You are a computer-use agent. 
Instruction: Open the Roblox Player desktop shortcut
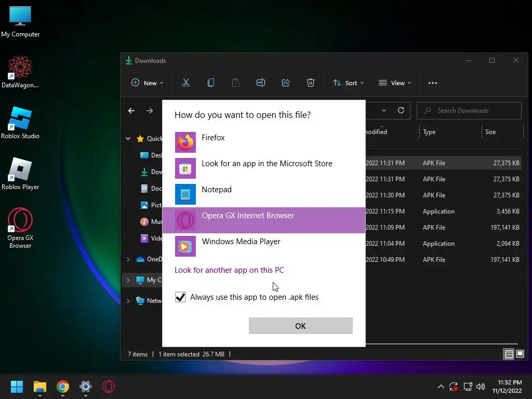[x=20, y=174]
